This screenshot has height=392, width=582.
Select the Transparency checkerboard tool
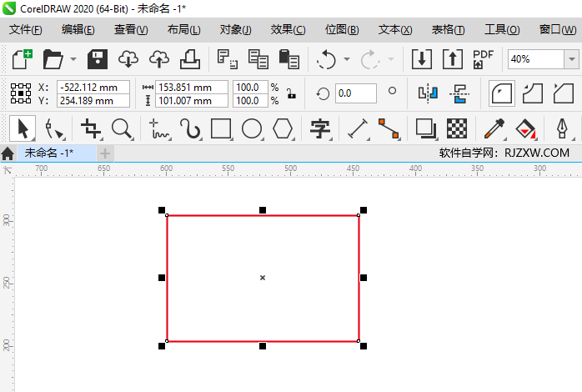tap(457, 128)
